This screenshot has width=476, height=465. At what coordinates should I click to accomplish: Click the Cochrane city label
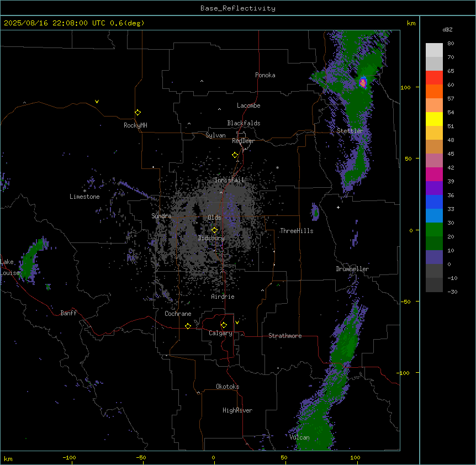click(x=178, y=314)
